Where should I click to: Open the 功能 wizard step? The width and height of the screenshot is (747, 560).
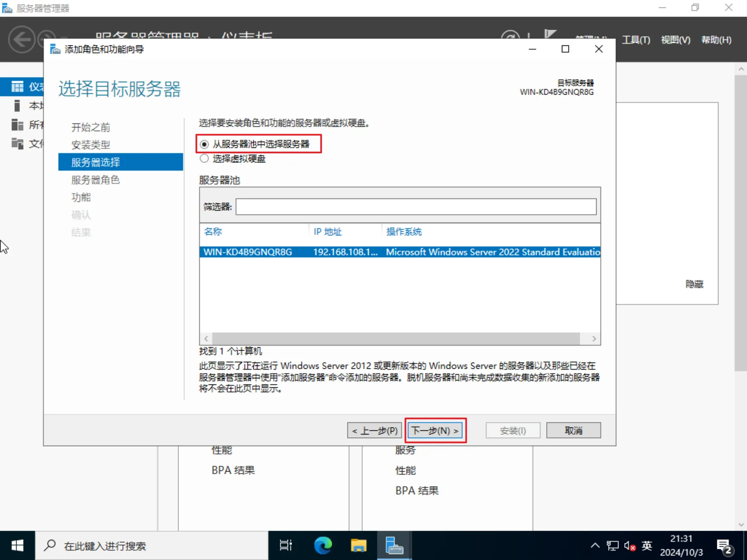(x=81, y=197)
